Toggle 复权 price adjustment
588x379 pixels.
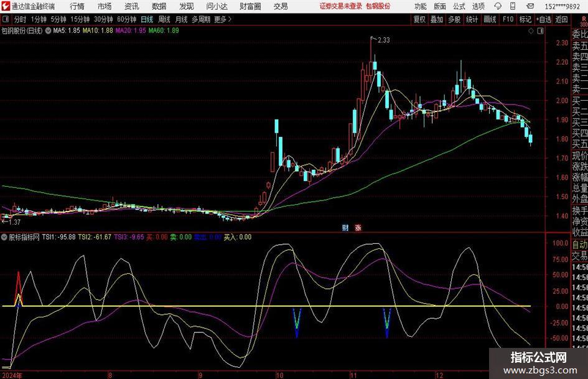420,19
